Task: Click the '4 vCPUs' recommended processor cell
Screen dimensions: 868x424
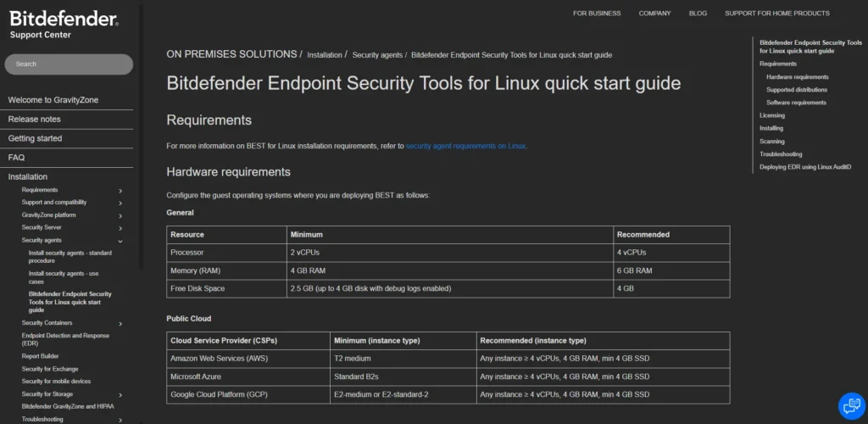Action: point(671,253)
